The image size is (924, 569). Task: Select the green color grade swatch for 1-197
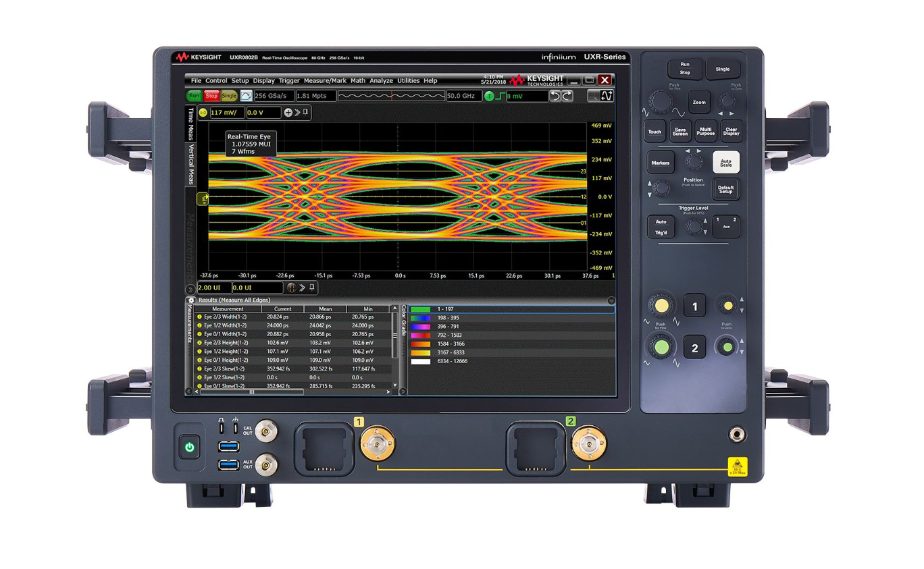click(420, 309)
